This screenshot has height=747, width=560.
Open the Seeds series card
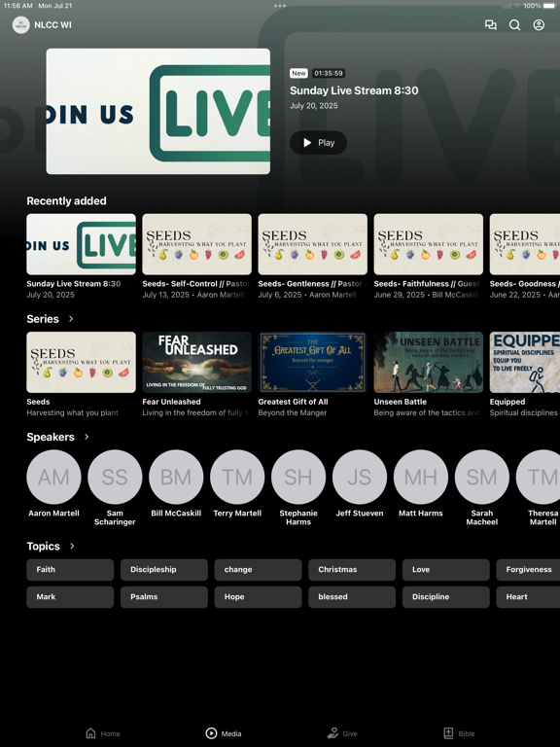click(x=81, y=363)
